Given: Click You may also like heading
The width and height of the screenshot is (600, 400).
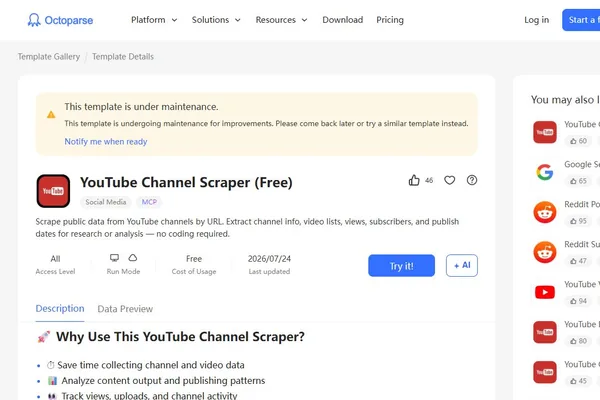Looking at the screenshot, I should (x=565, y=100).
